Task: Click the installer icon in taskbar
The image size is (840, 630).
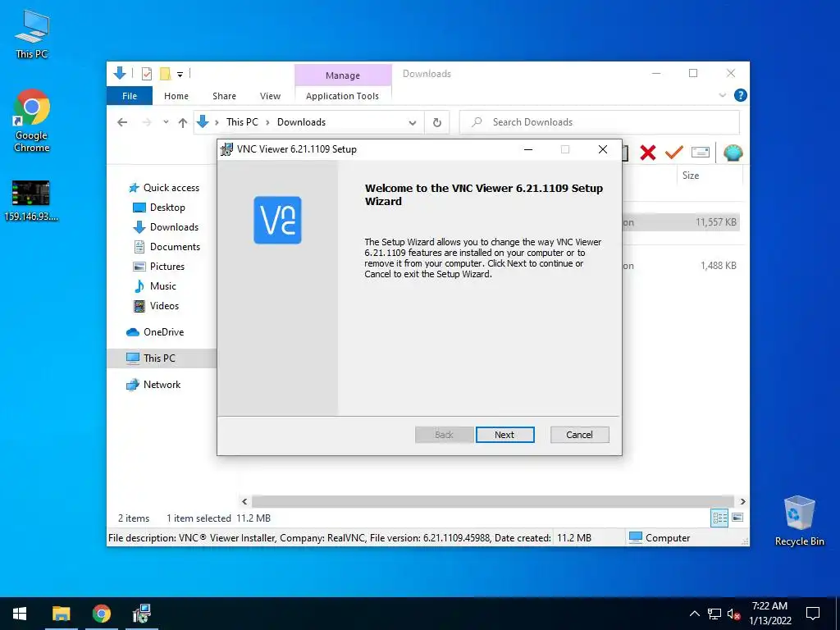Action: (141, 614)
